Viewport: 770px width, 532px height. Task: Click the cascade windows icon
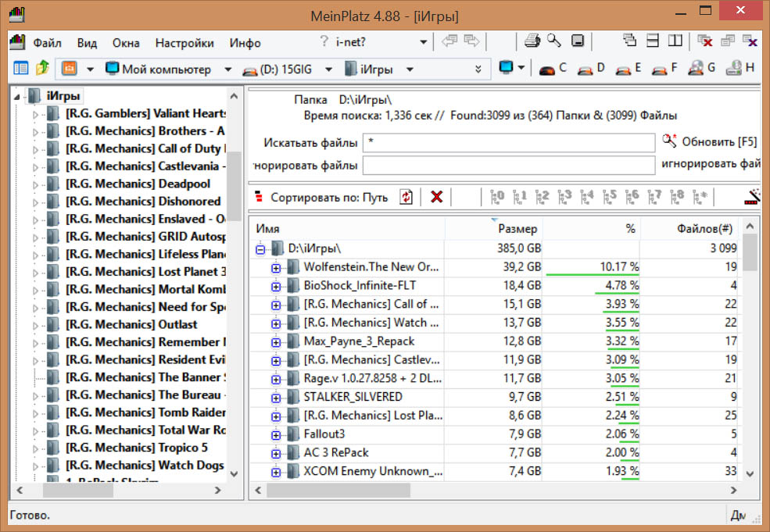(x=629, y=40)
